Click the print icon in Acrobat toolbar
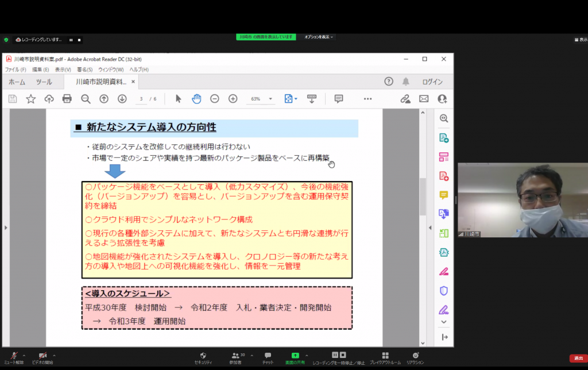The image size is (588, 370). pyautogui.click(x=67, y=99)
